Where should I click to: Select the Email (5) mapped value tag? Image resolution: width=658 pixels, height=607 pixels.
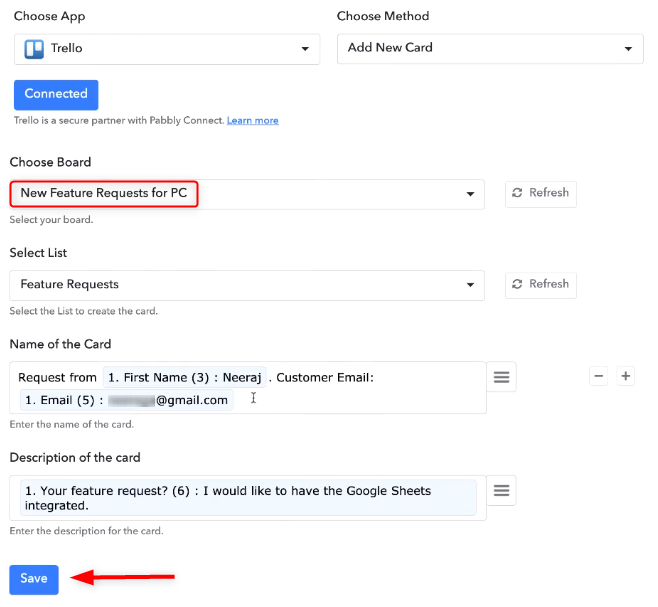coord(126,400)
